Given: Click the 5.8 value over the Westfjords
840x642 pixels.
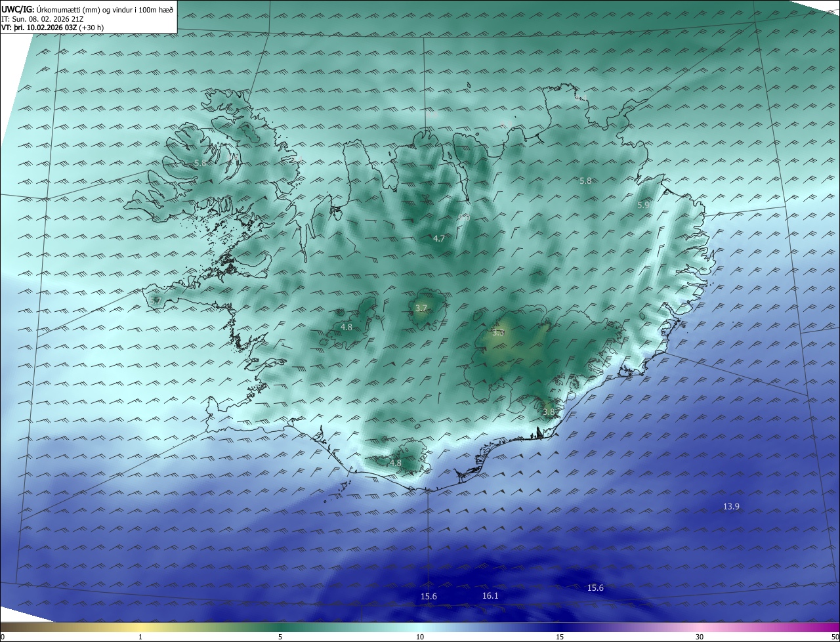Looking at the screenshot, I should pyautogui.click(x=200, y=163).
